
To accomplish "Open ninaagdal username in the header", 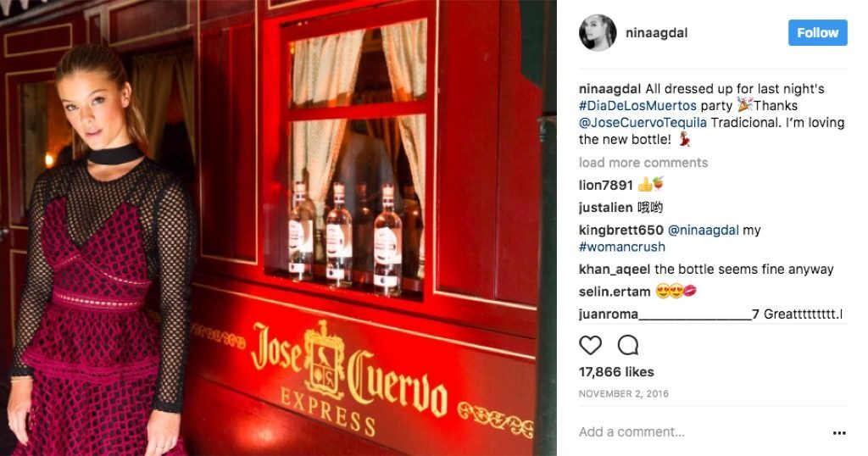I will 657,33.
